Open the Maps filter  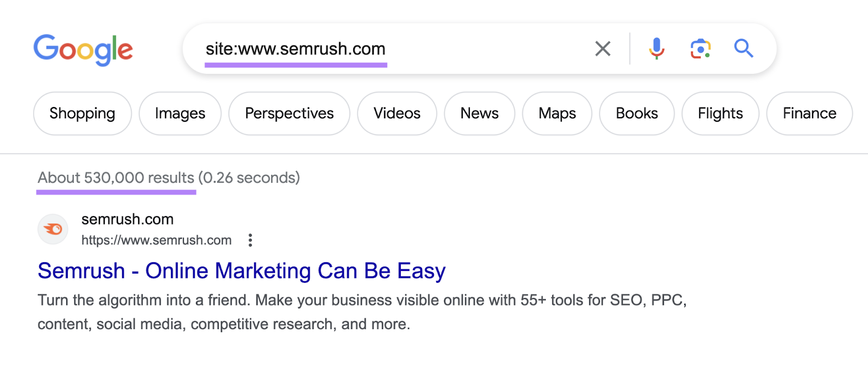coord(557,113)
